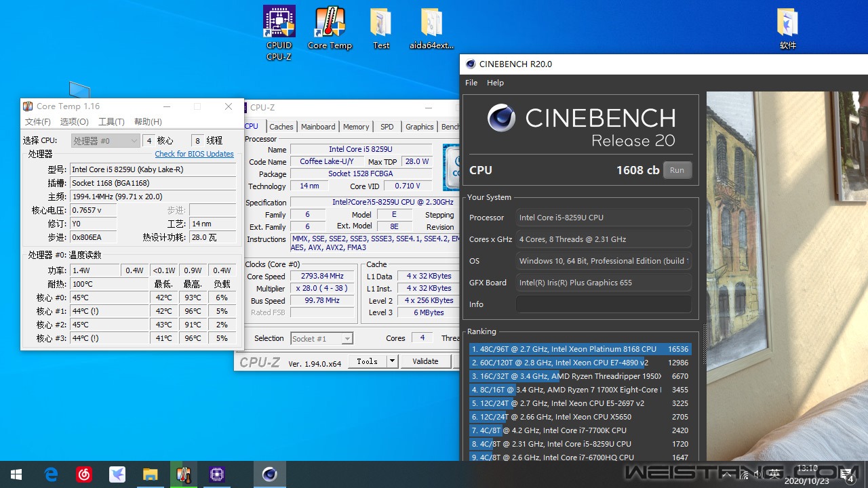Launch Microsoft Edge from taskbar
Image resolution: width=868 pixels, height=488 pixels.
pyautogui.click(x=51, y=474)
